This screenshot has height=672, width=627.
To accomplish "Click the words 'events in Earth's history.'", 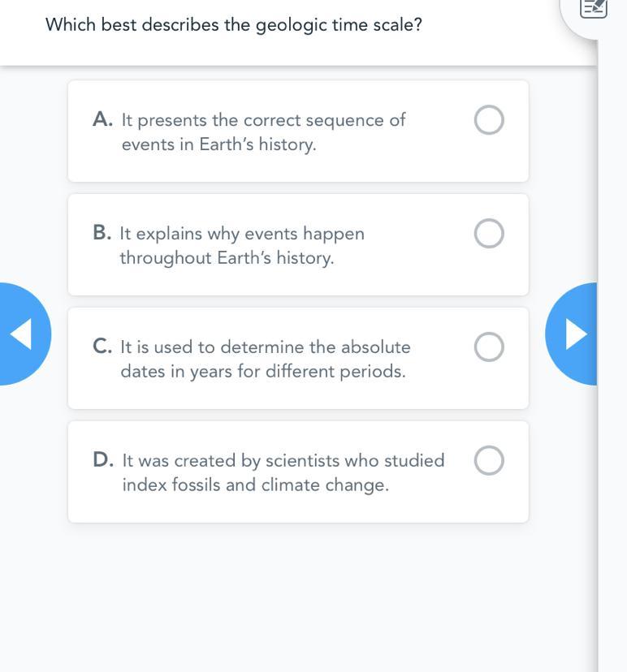I will 219,144.
